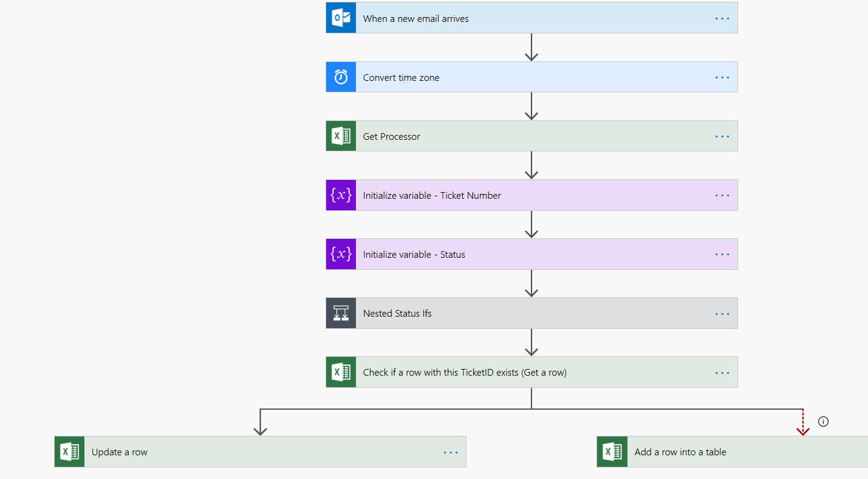Viewport: 868px width, 479px height.
Task: Click the {x} variable icon for Ticket Number
Action: (x=341, y=195)
